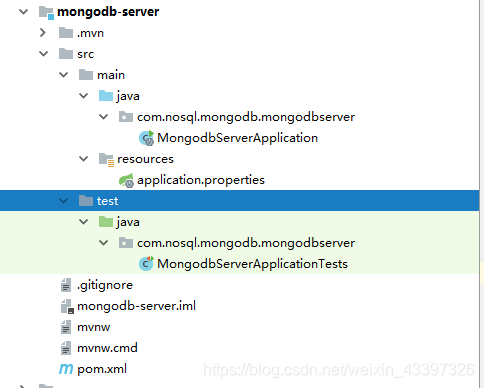Collapse the test com.nosql.mongodb.mongodbserver package

[x=104, y=243]
